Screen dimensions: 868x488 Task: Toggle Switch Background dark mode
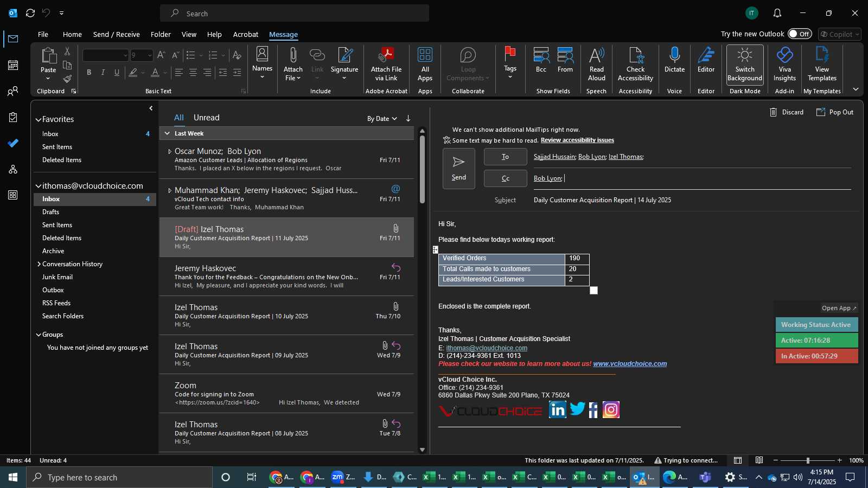(x=745, y=64)
